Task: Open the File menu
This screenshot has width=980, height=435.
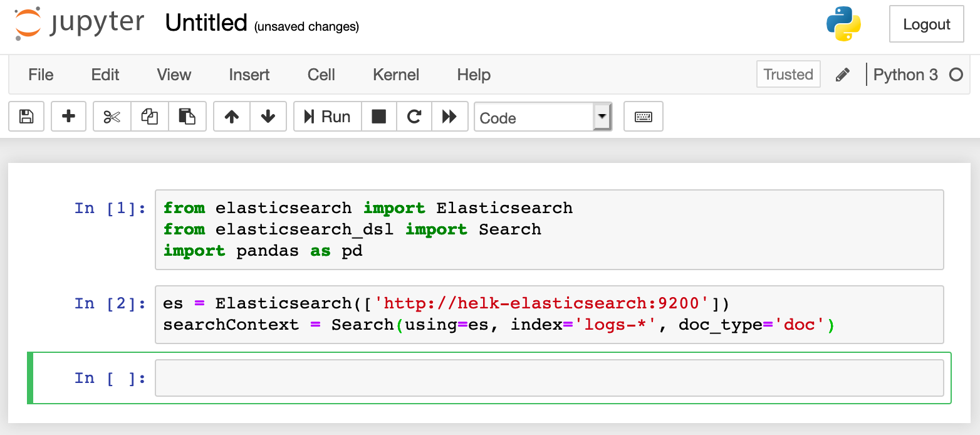Action: pos(40,75)
